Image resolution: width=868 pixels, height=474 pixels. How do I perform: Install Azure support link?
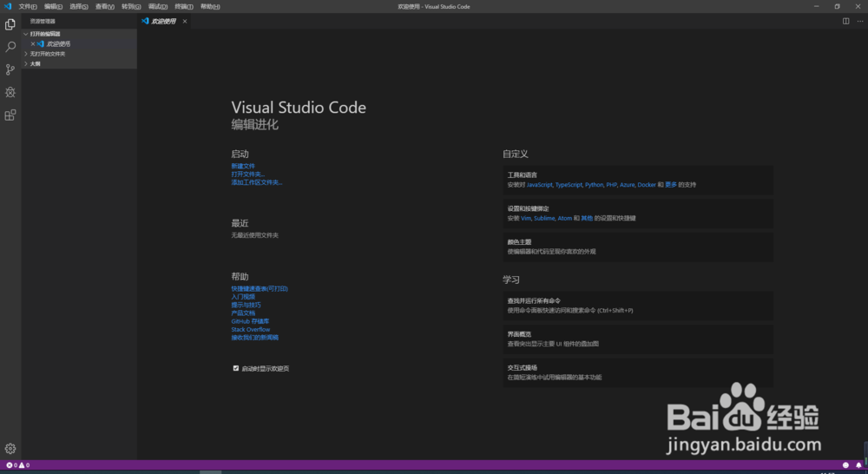coord(627,185)
